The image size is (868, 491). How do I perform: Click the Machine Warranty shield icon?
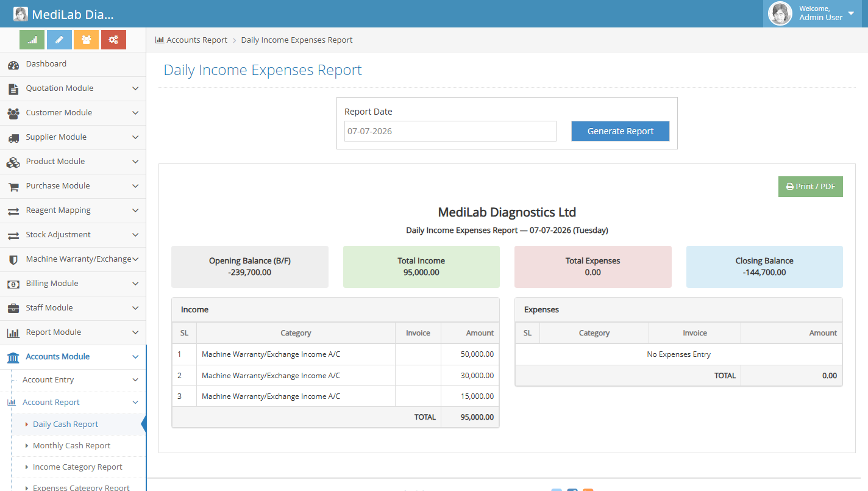(13, 259)
